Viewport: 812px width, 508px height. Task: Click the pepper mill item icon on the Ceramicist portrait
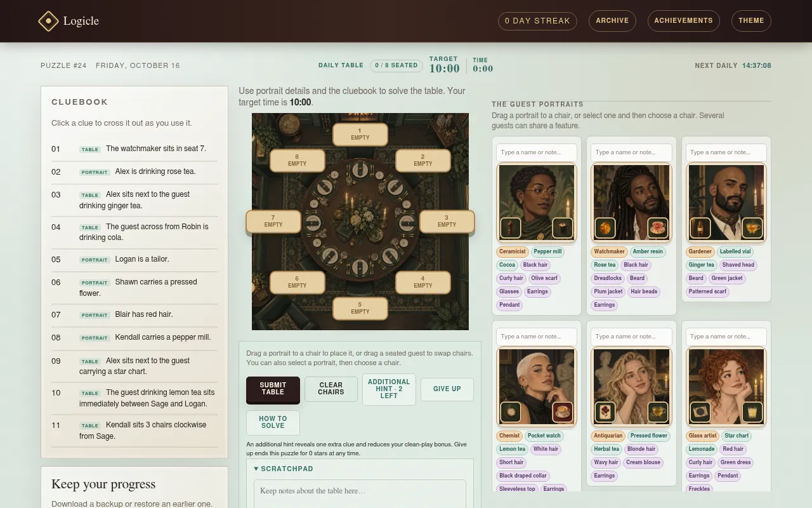[x=511, y=227]
